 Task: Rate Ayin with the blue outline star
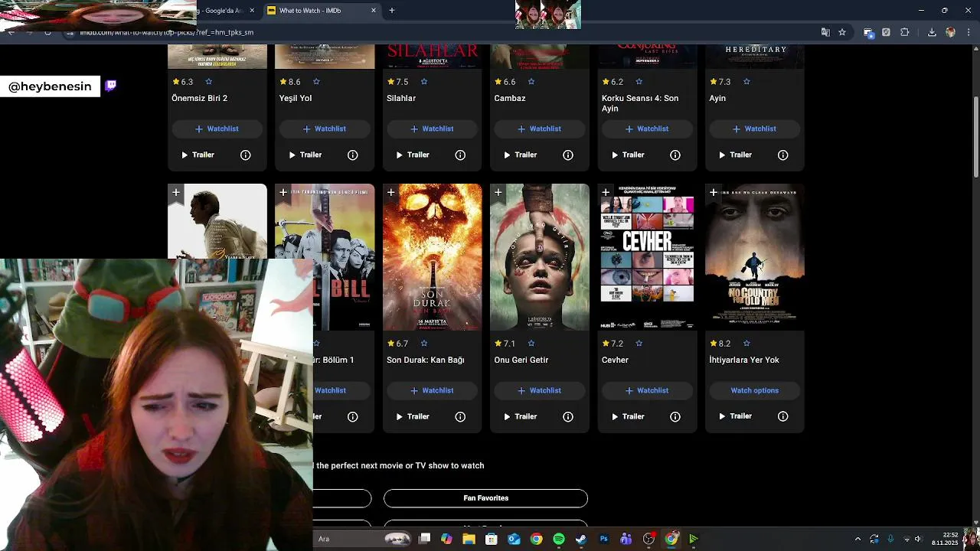click(x=746, y=82)
